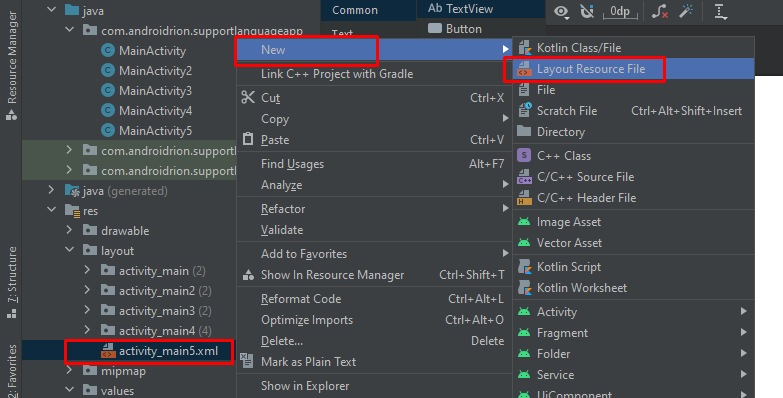Viewport: 783px width, 398px height.
Task: Click the scissors Cut icon
Action: pyautogui.click(x=248, y=97)
